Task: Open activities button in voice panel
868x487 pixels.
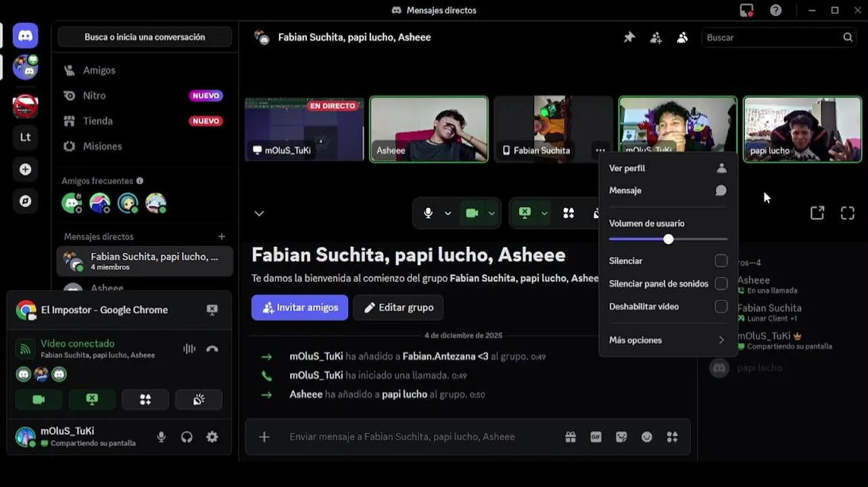Action: [x=145, y=400]
